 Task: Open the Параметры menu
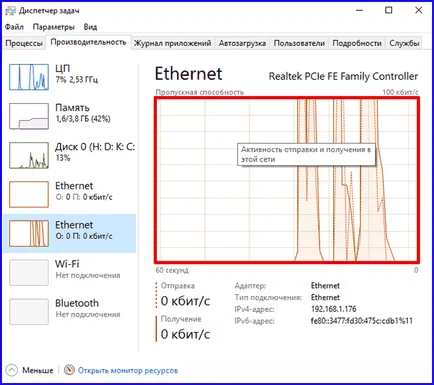[x=53, y=27]
